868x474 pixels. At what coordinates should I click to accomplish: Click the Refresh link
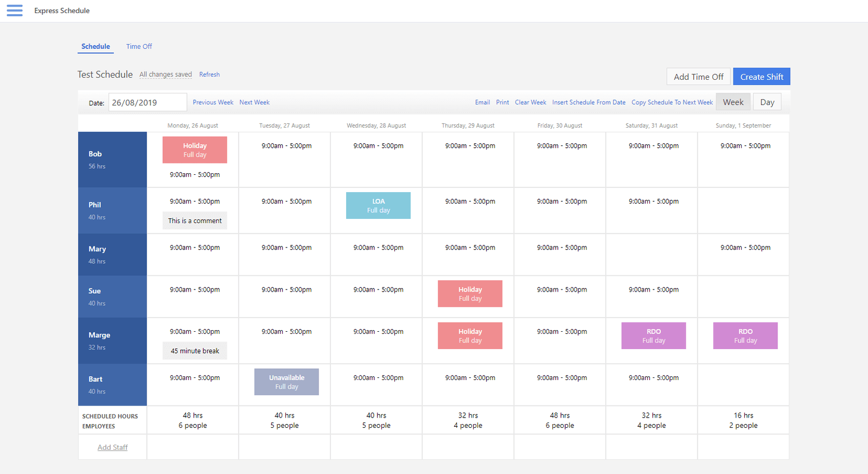(209, 74)
